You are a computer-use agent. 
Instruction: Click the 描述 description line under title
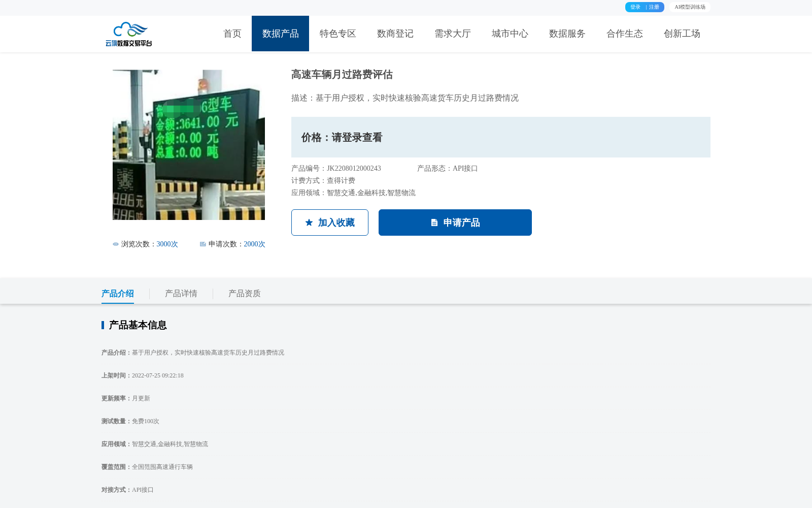405,98
